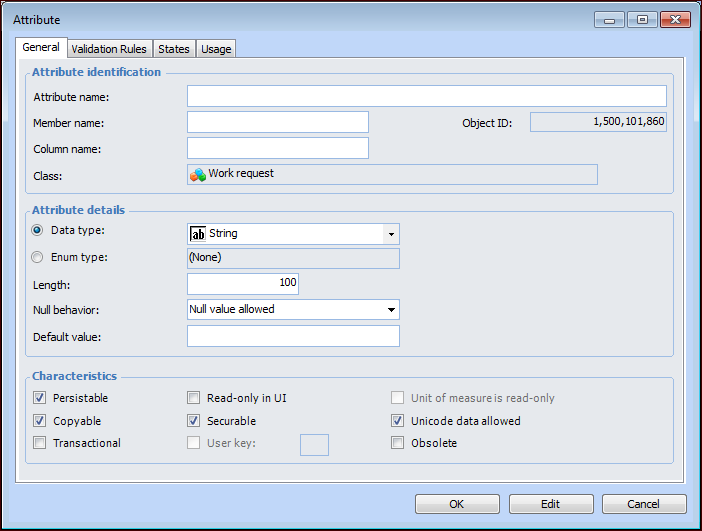The height and width of the screenshot is (531, 702).
Task: Click the Length field showing 100
Action: tap(243, 284)
